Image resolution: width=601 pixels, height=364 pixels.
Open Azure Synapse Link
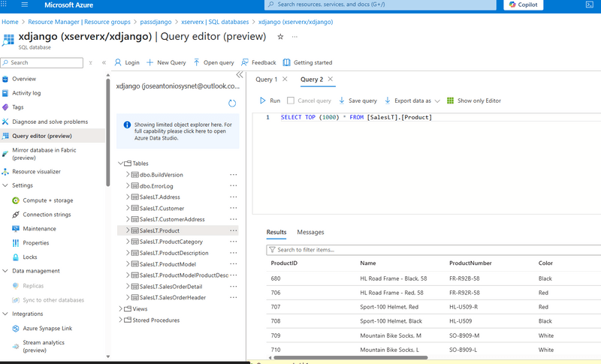click(47, 328)
